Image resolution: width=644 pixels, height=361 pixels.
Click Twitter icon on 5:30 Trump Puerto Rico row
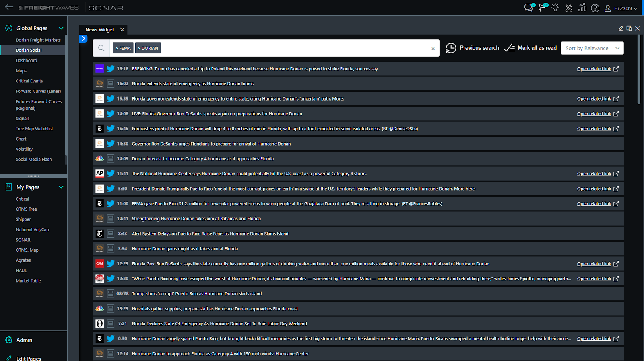coord(110,189)
